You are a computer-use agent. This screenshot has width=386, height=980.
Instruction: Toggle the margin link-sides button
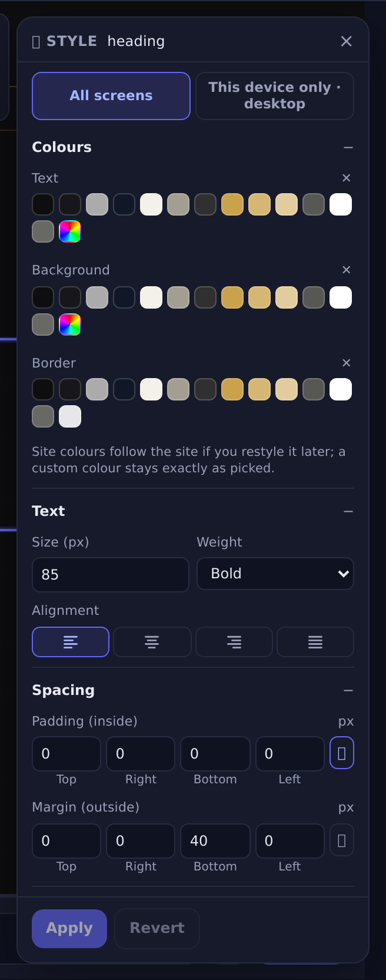pyautogui.click(x=342, y=840)
